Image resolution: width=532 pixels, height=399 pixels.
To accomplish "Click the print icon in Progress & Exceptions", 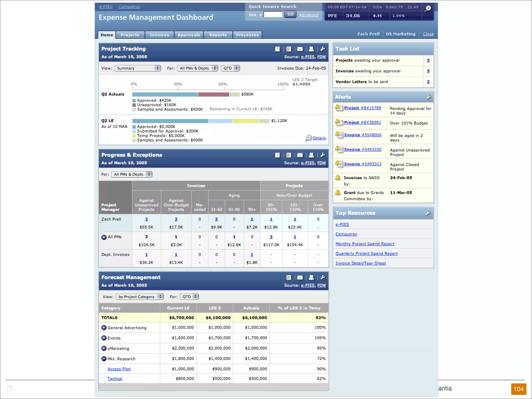I will pyautogui.click(x=311, y=155).
